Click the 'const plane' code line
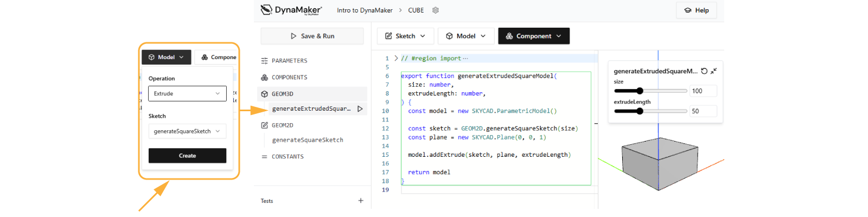868x217 pixels. pos(477,137)
